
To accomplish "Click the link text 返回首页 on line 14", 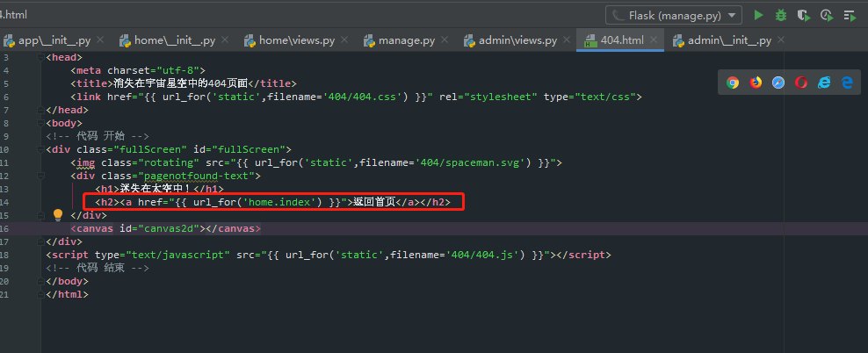I will (374, 203).
